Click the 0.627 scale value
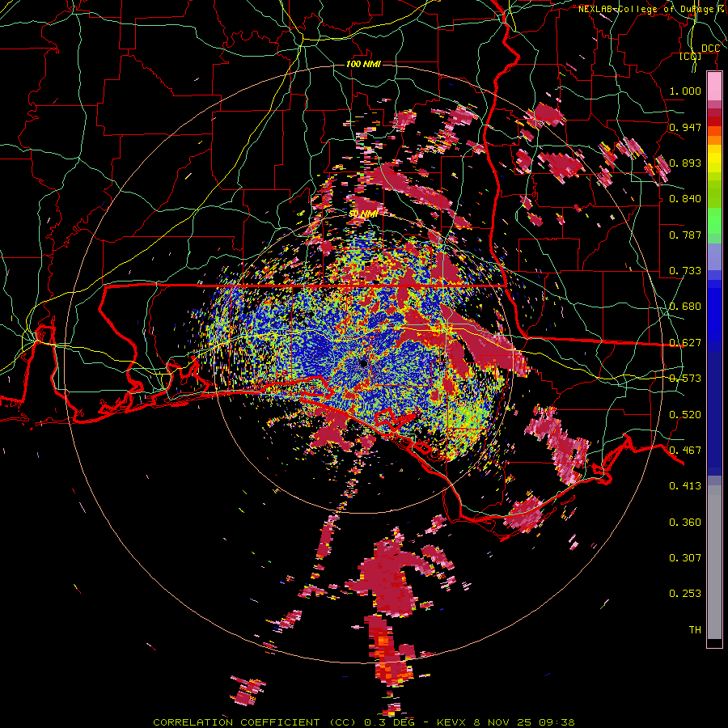Image resolution: width=728 pixels, height=728 pixels. point(685,343)
